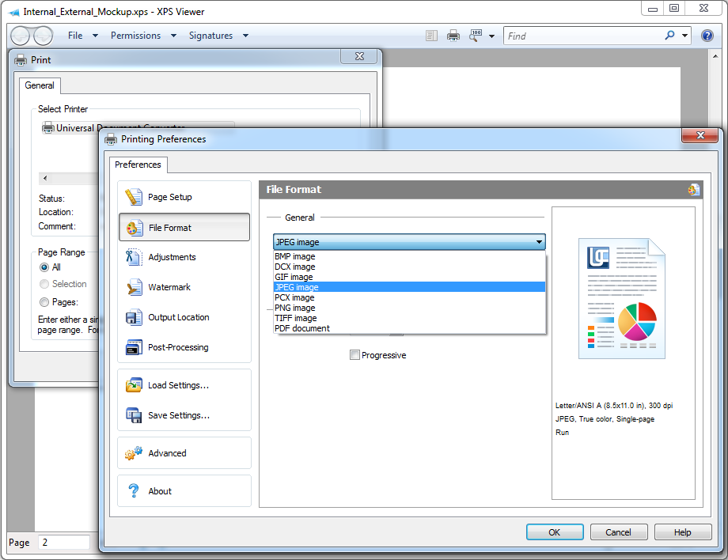Open Advanced gear settings
This screenshot has height=560, width=728.
click(x=134, y=453)
